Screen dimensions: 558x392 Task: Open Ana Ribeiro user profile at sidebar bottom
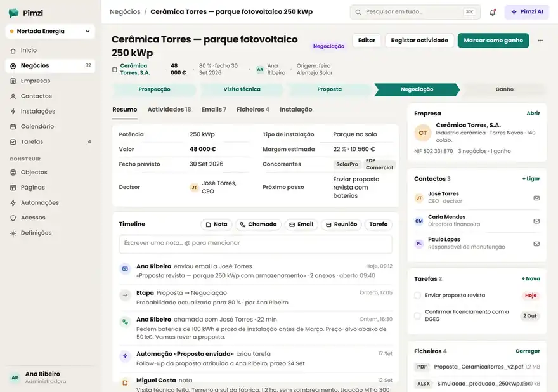coord(50,377)
